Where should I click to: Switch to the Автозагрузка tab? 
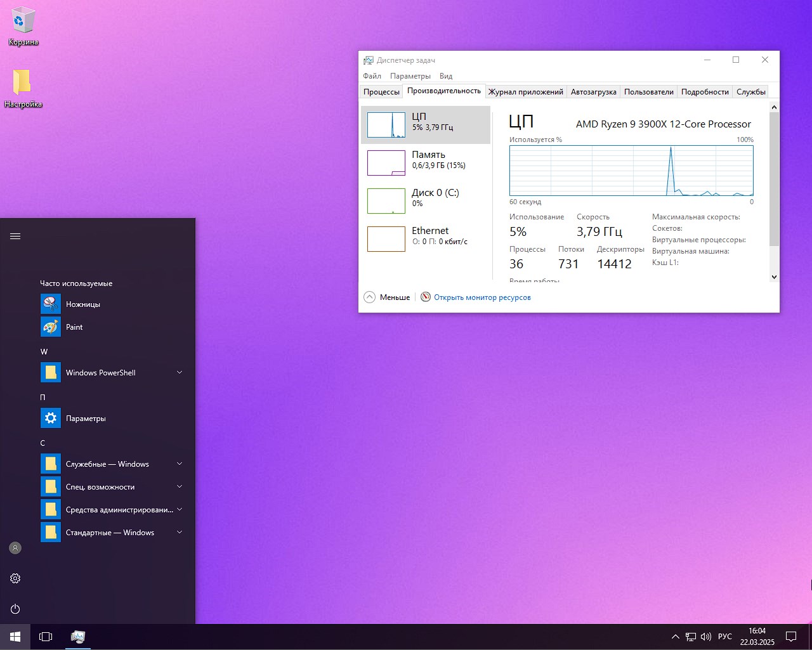click(x=594, y=92)
